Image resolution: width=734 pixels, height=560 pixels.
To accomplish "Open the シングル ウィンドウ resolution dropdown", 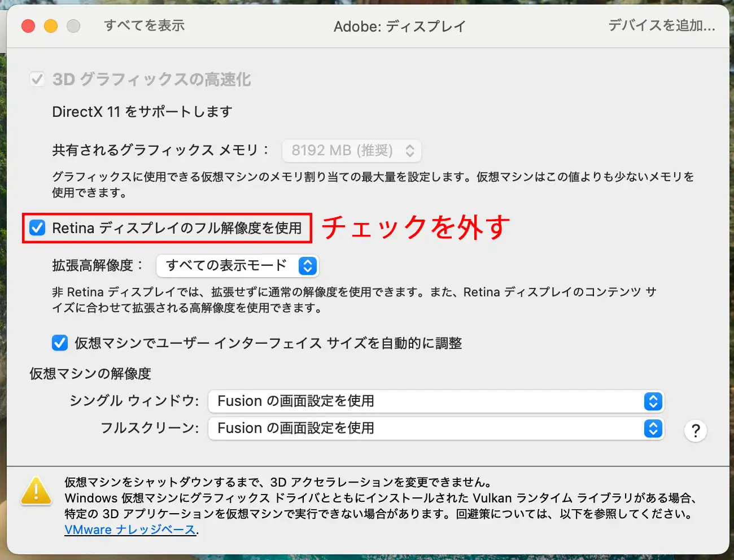I will point(436,401).
